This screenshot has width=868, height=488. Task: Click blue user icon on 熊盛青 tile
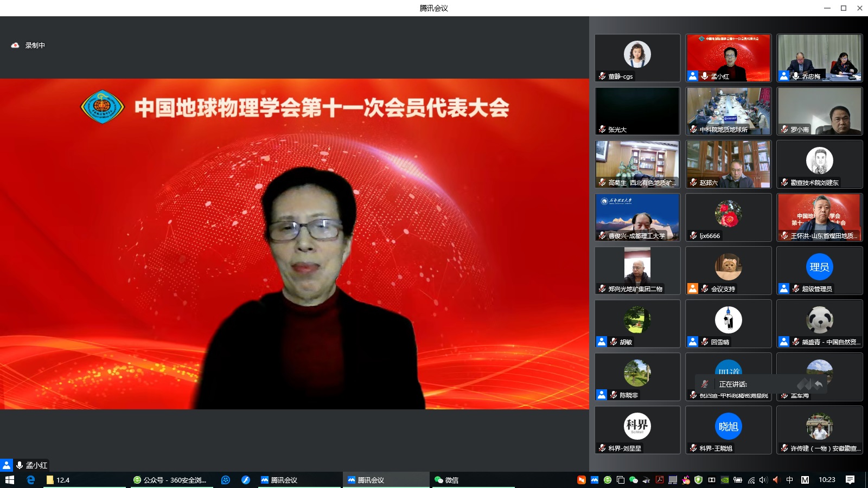tap(784, 342)
